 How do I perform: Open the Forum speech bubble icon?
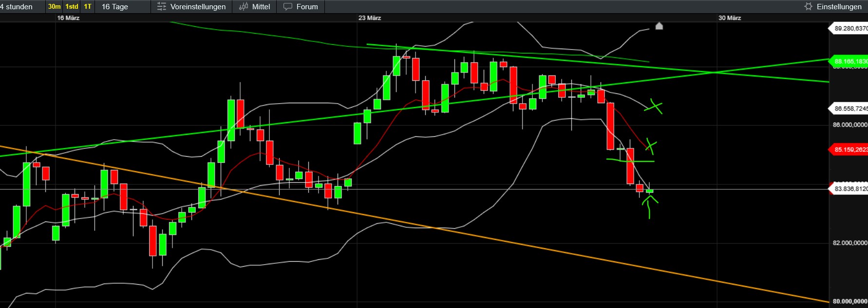(x=288, y=7)
